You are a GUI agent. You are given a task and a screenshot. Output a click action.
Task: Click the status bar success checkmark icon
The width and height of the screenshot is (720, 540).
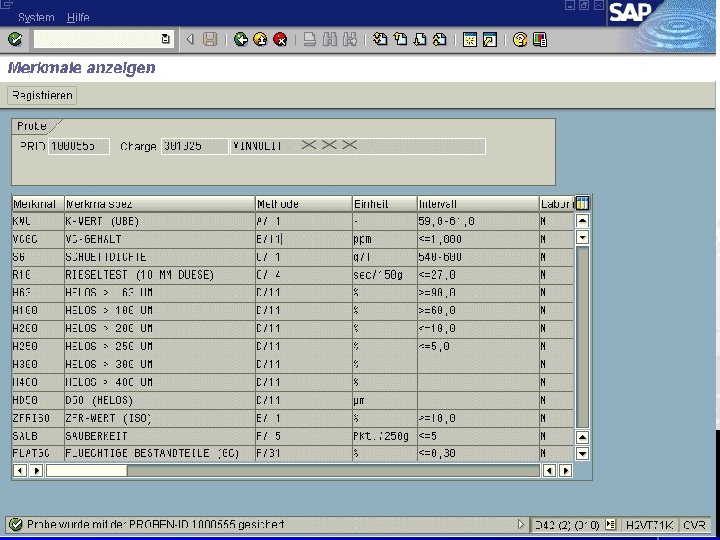point(15,524)
